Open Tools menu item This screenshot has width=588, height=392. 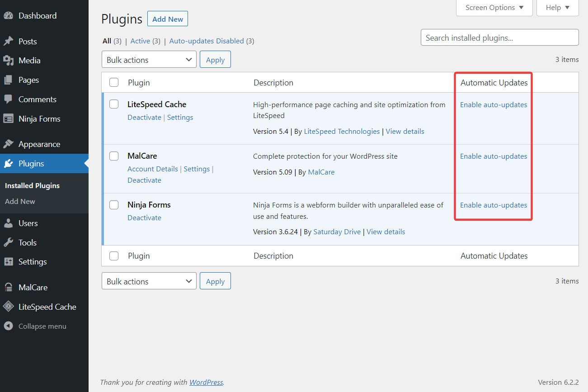[44, 243]
